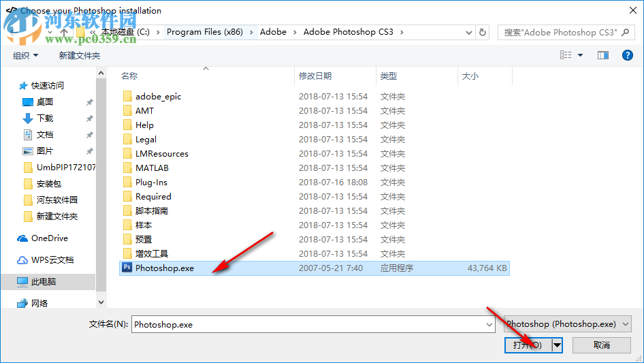Screen dimensions: 644x363
Task: Navigate to Program Files (x86) breadcrumb
Action: pyautogui.click(x=204, y=32)
